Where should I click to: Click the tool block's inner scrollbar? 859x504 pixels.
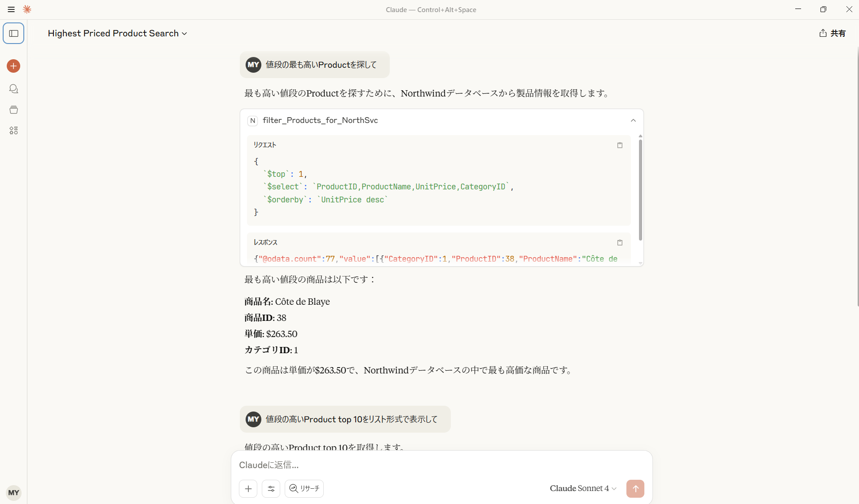point(640,190)
